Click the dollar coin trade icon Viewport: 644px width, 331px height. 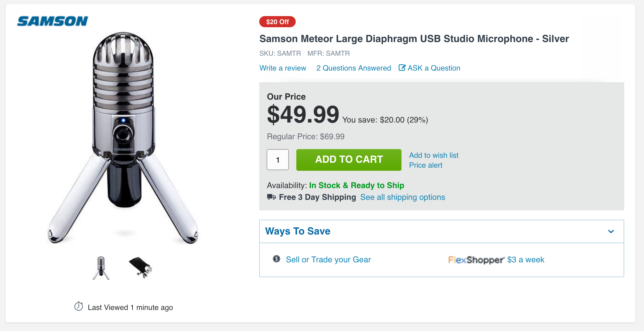coord(277,259)
